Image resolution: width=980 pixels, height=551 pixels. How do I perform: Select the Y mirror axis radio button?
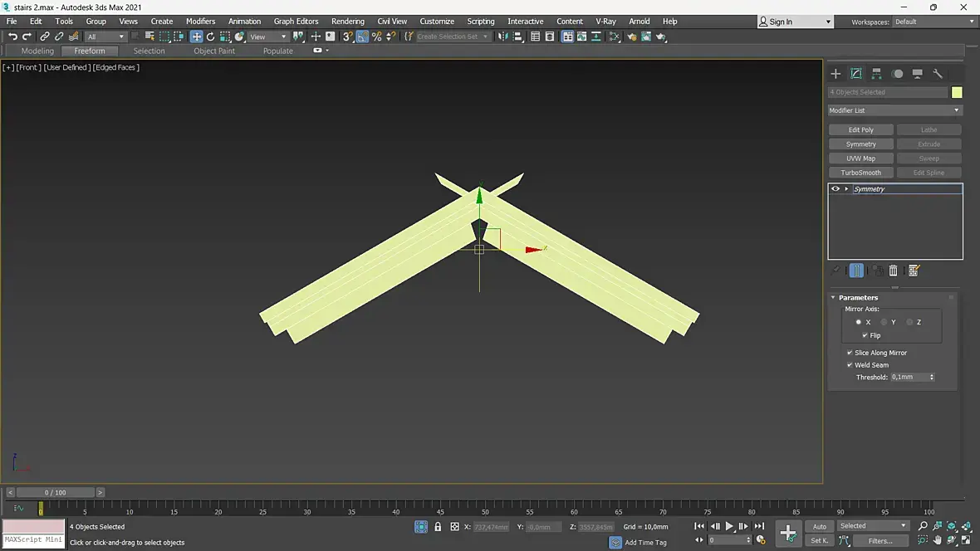[884, 322]
